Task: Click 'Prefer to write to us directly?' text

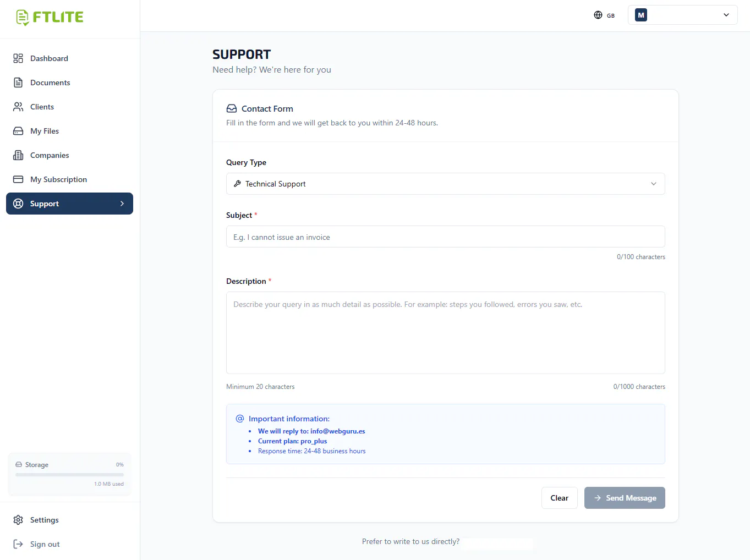Action: pos(410,542)
